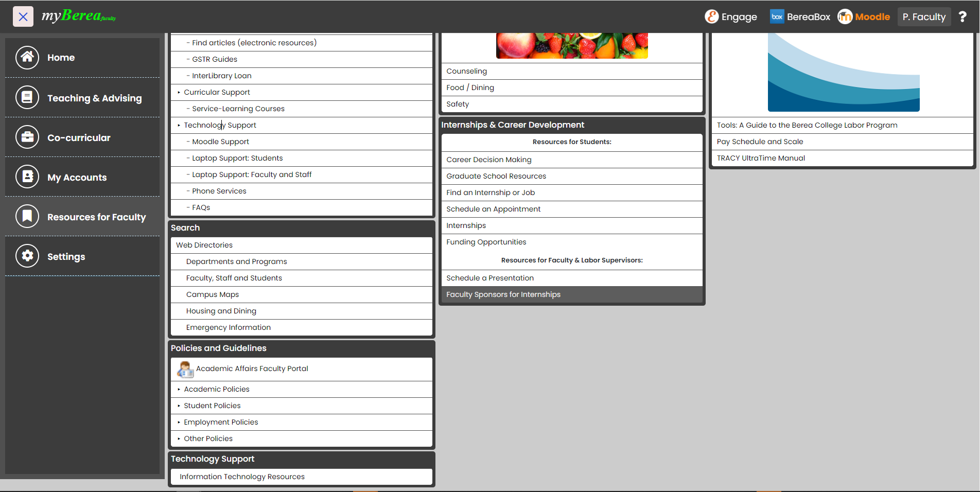Click the Resources for Faculty bookmark icon
Image resolution: width=980 pixels, height=492 pixels.
27,217
